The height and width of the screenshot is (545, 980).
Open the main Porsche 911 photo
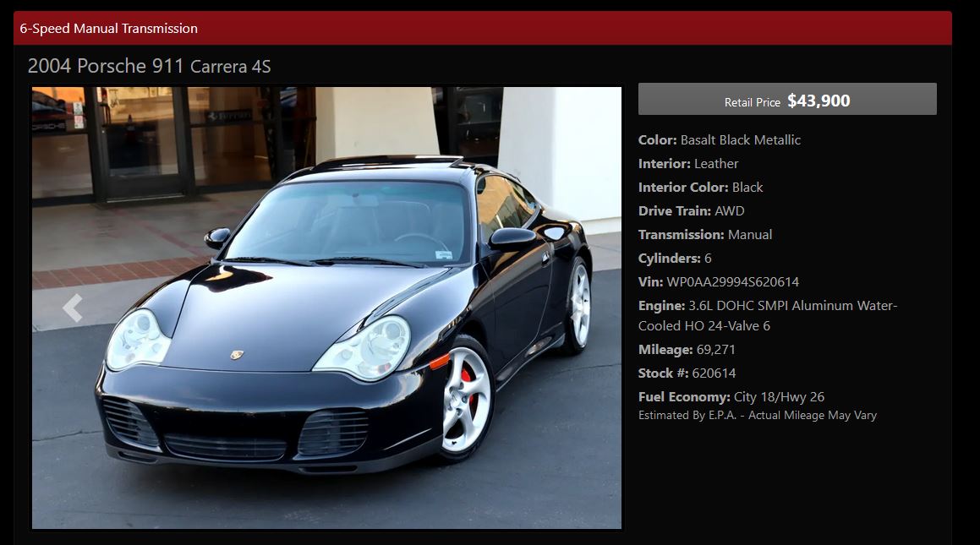coord(326,308)
